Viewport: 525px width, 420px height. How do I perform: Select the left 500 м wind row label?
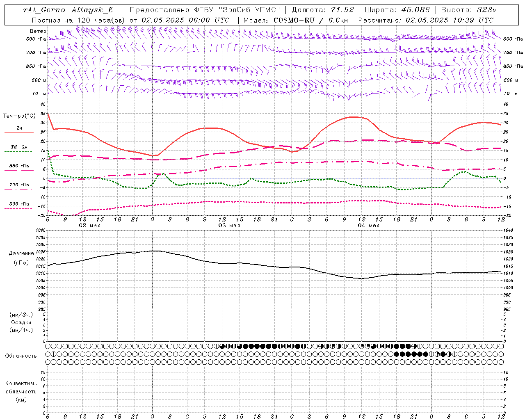pos(39,80)
